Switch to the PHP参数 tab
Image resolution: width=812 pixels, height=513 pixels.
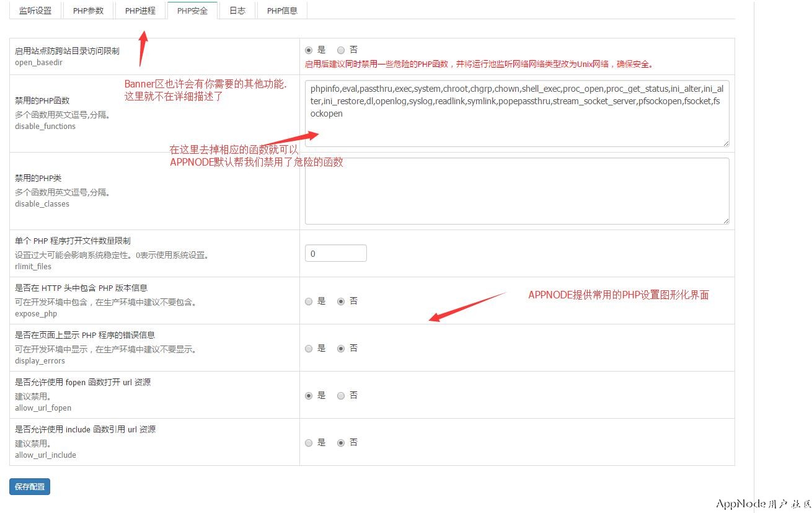click(x=88, y=11)
